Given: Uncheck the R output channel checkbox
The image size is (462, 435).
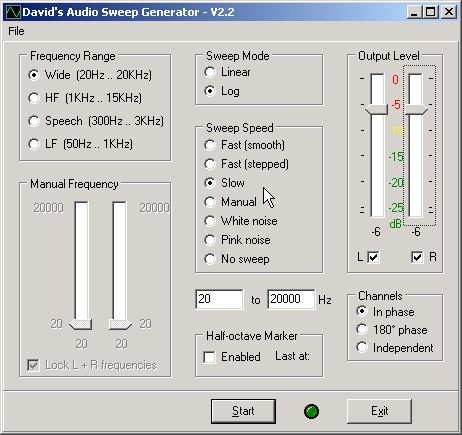Looking at the screenshot, I should click(417, 257).
